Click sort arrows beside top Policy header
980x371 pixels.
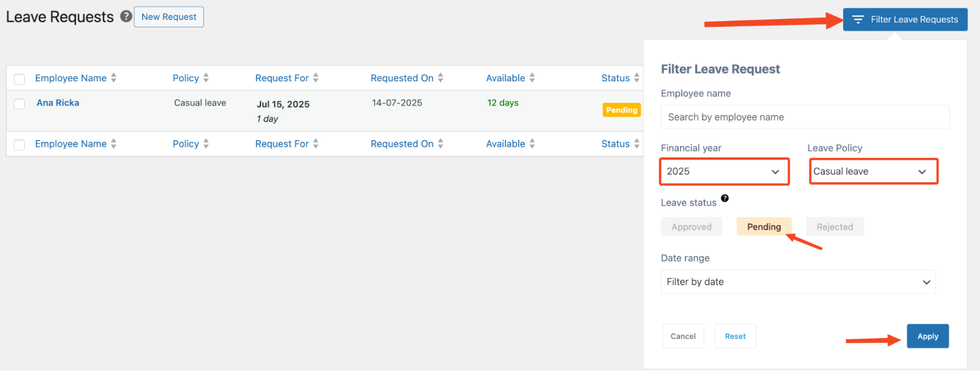[x=206, y=78]
